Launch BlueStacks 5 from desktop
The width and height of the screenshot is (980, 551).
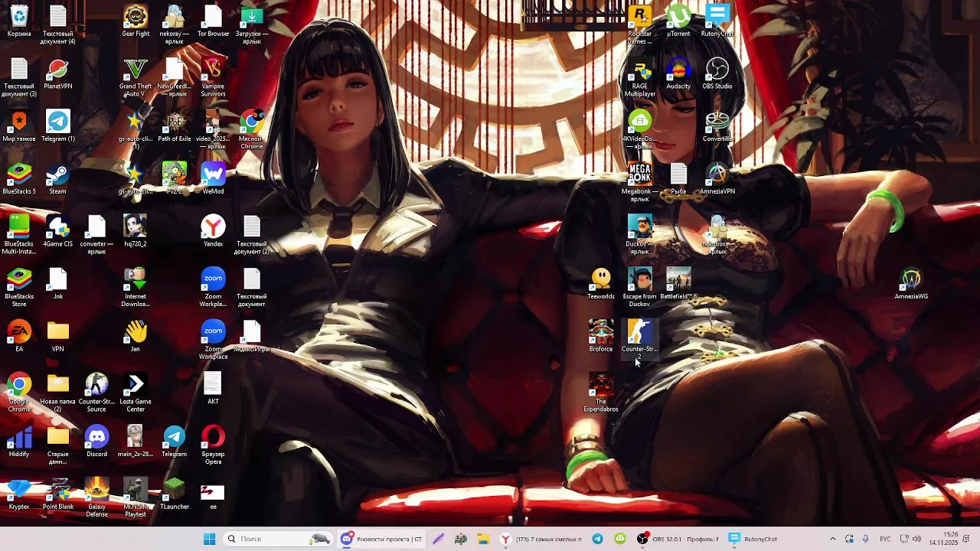tap(19, 178)
